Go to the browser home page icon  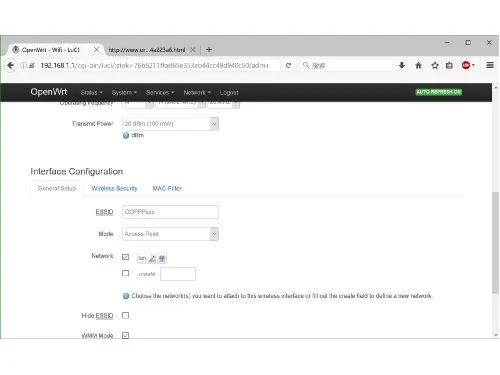[418, 65]
